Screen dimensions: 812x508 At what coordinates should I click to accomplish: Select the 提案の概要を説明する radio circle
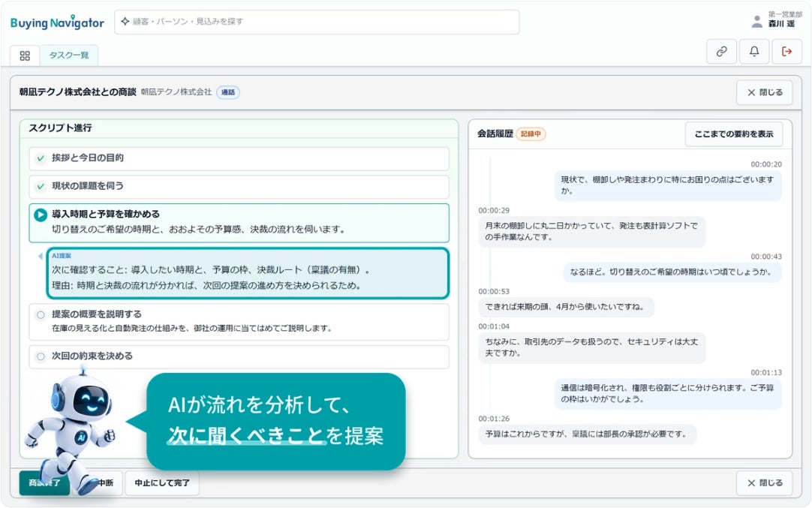coord(41,314)
